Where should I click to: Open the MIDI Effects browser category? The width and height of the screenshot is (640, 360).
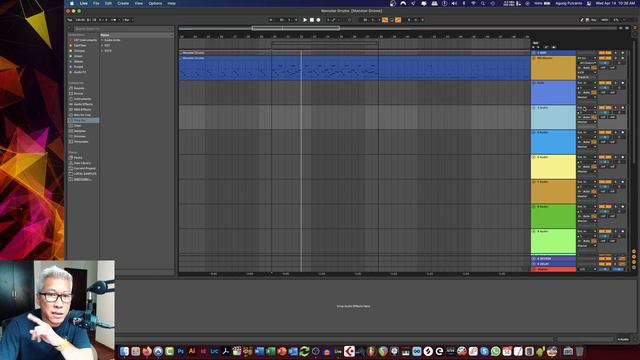click(x=82, y=109)
